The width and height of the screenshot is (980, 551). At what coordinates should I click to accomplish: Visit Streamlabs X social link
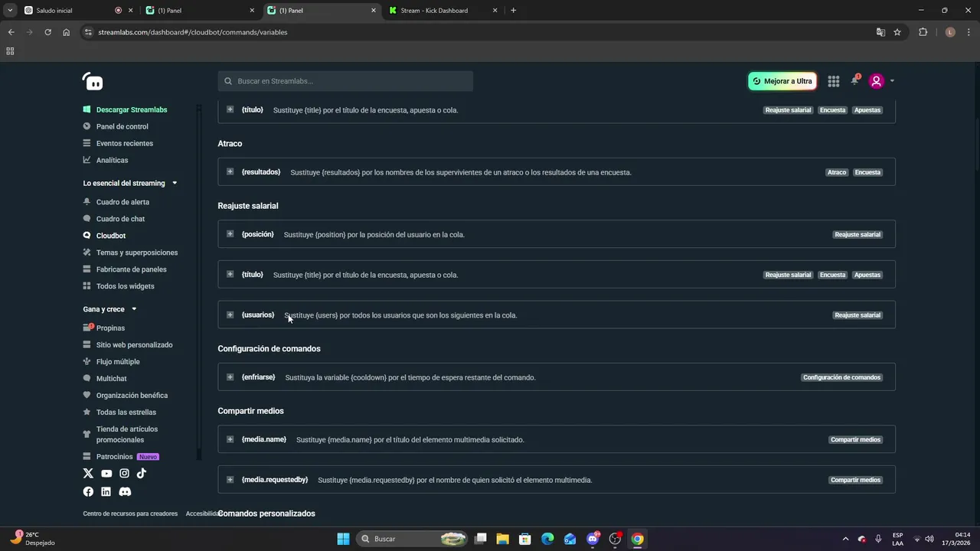(x=88, y=474)
